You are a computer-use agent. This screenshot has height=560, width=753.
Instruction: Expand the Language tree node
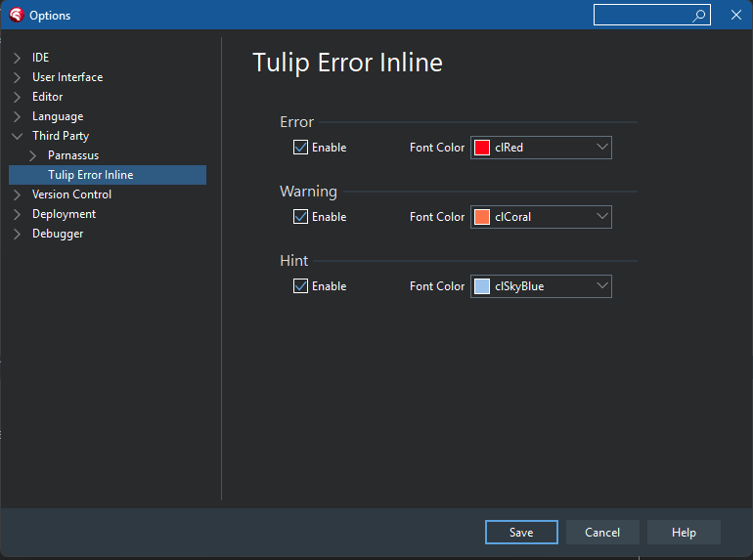pos(17,116)
